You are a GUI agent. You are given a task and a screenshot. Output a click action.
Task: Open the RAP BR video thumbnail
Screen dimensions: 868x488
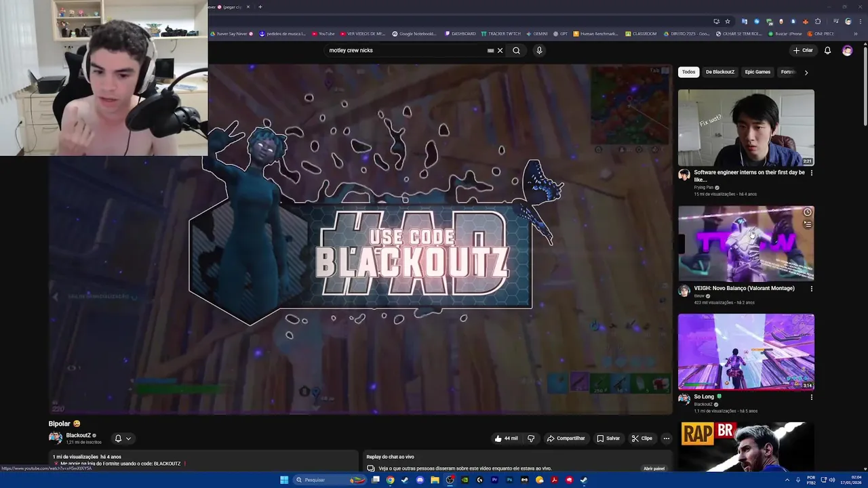[746, 447]
